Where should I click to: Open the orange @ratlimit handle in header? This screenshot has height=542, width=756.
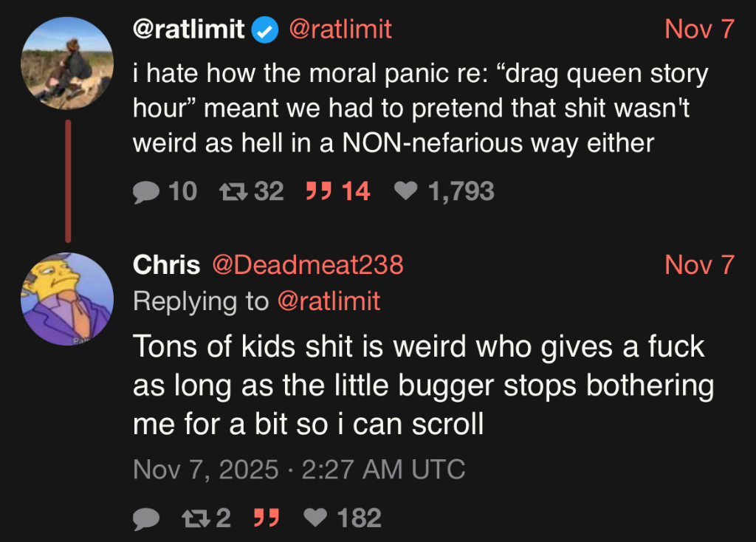tap(340, 30)
